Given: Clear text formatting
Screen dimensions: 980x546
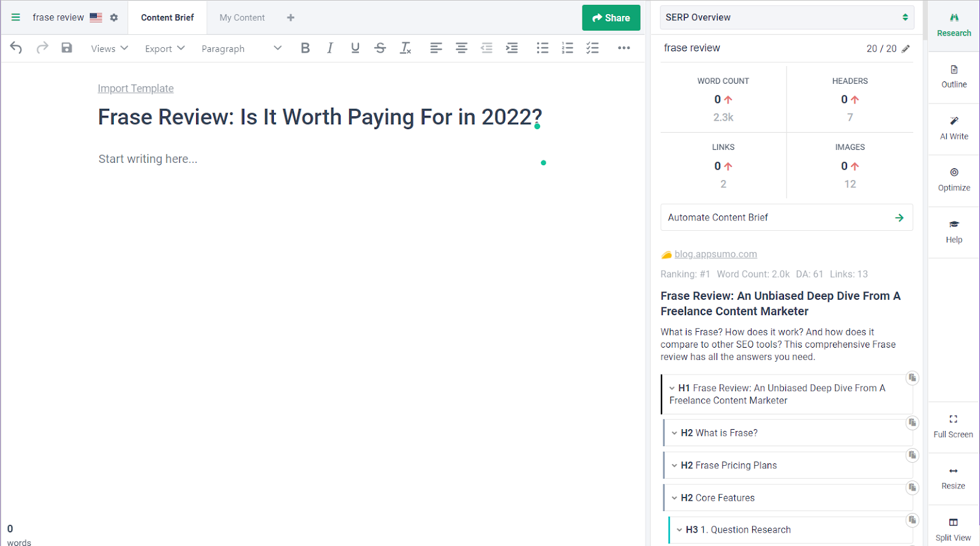Looking at the screenshot, I should (405, 48).
